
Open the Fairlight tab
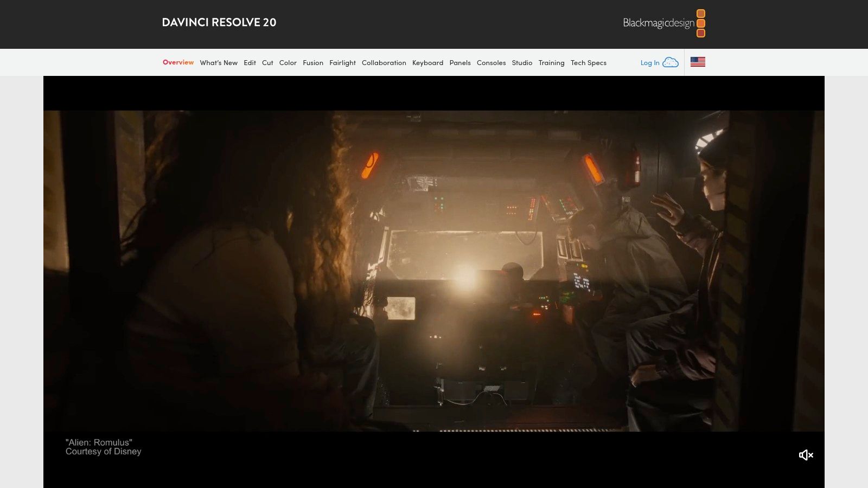(342, 63)
